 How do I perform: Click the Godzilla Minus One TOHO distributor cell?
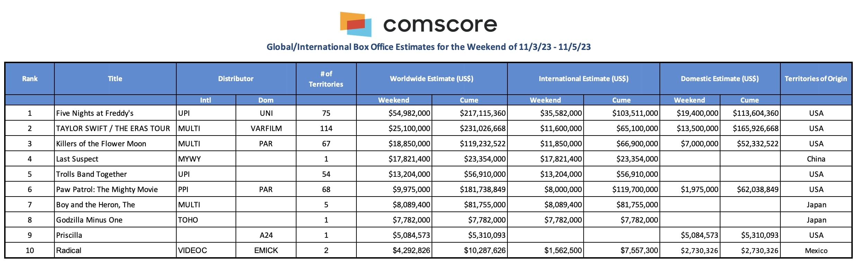coord(206,220)
